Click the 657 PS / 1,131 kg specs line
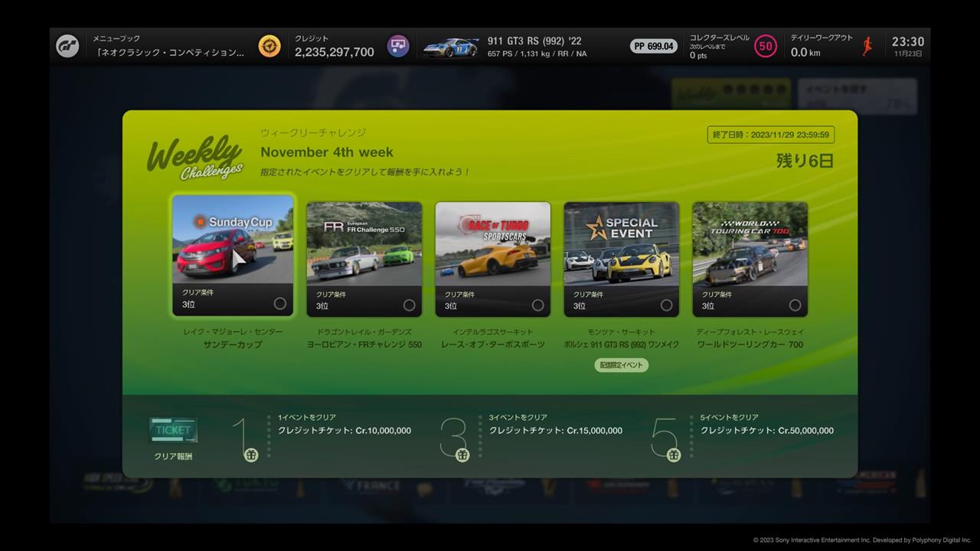Image resolution: width=980 pixels, height=551 pixels. pos(537,54)
